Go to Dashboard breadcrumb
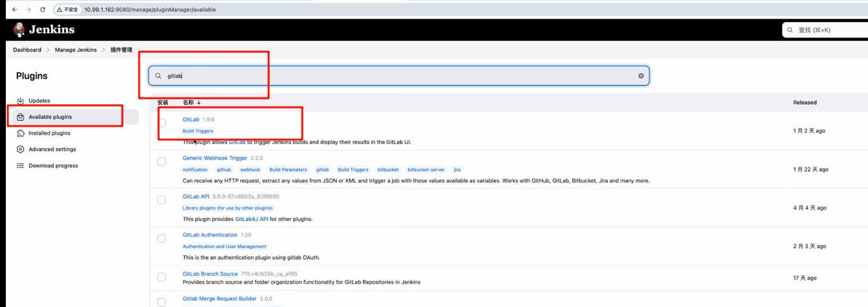This screenshot has width=868, height=307. [27, 50]
